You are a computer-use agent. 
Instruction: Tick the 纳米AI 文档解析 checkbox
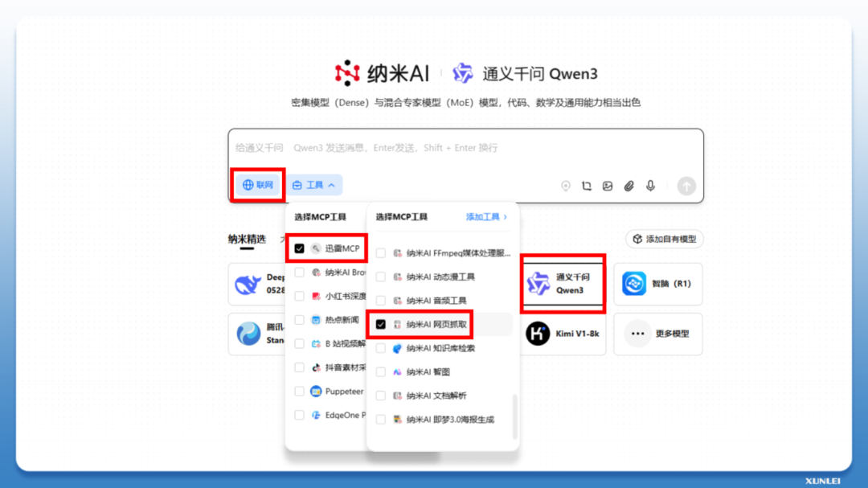(381, 396)
